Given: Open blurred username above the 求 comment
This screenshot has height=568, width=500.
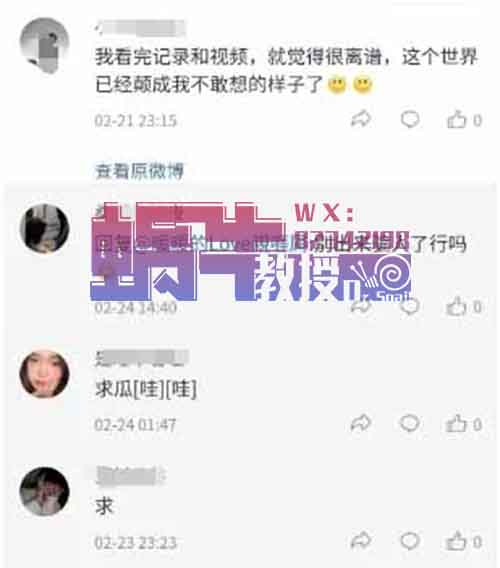Looking at the screenshot, I should pos(130,476).
